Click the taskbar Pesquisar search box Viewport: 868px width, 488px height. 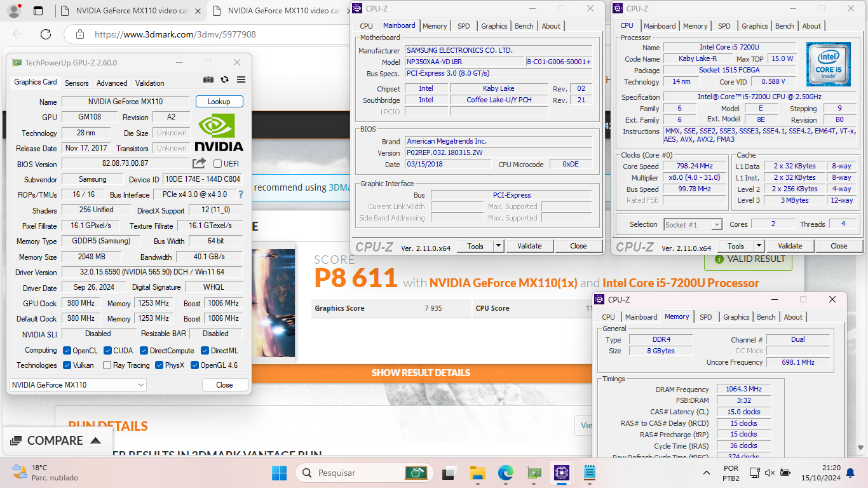365,473
